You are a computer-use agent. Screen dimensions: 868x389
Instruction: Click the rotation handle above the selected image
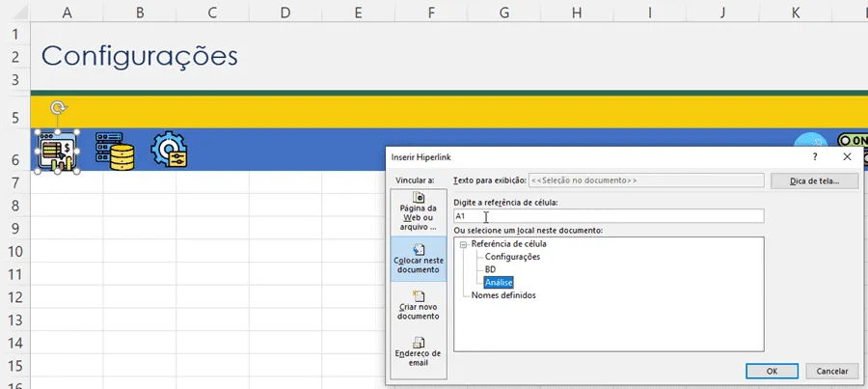(58, 107)
